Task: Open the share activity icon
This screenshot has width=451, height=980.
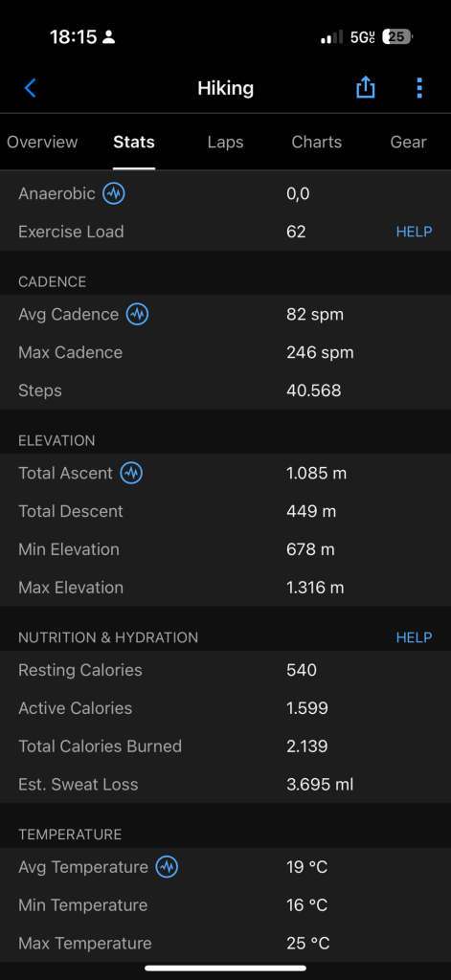Action: point(366,87)
